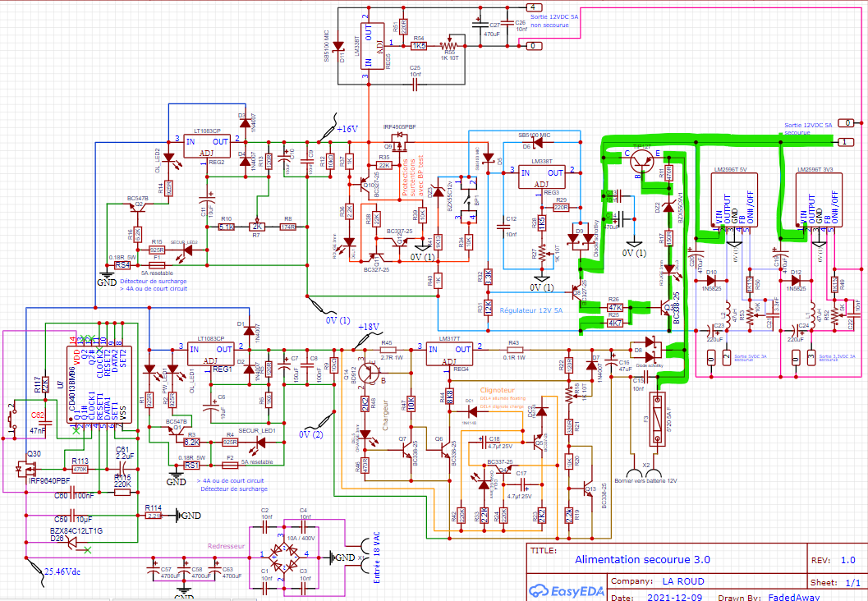Viewport: 868px width, 601px height.
Task: Click the EasyEDA logo in the title block
Action: (x=566, y=591)
